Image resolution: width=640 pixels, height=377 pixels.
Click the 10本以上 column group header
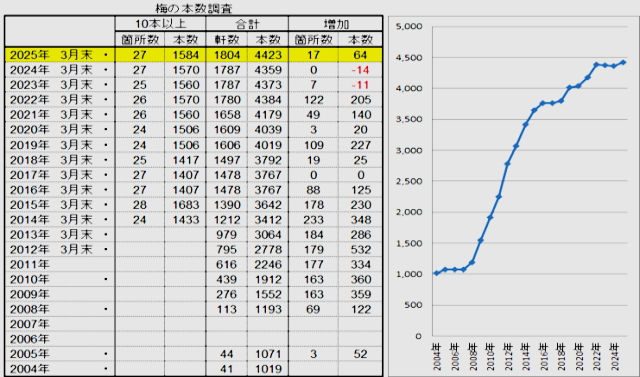pyautogui.click(x=160, y=24)
